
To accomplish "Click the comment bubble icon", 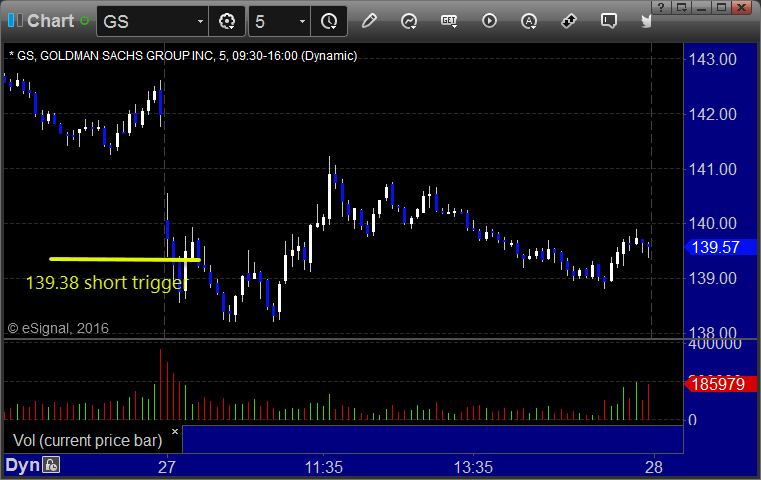I will tap(609, 21).
